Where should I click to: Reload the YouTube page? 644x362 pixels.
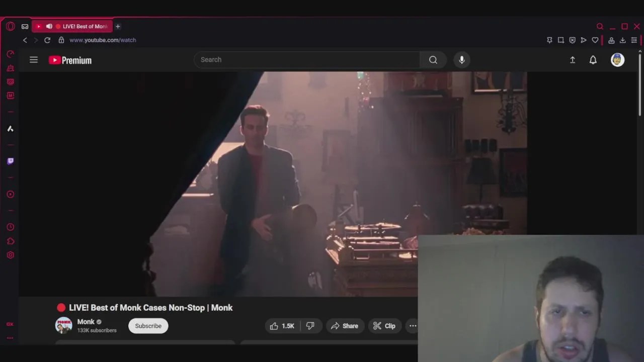[x=47, y=40]
